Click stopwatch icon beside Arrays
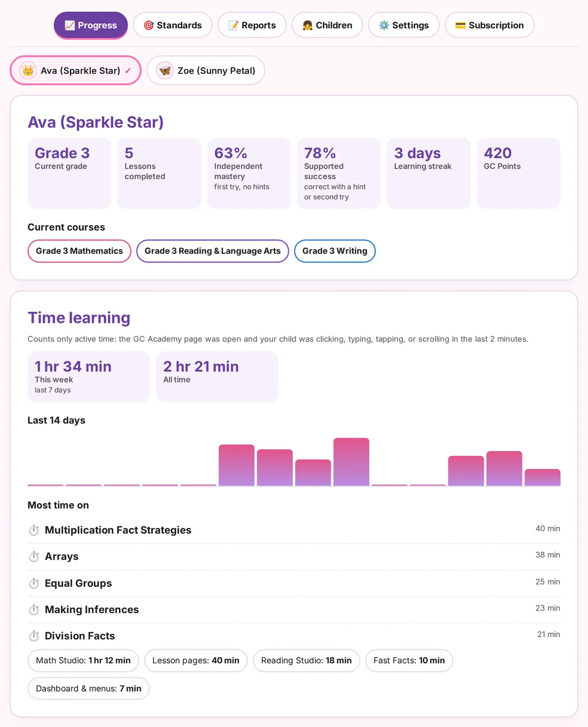Image resolution: width=588 pixels, height=727 pixels. [34, 556]
